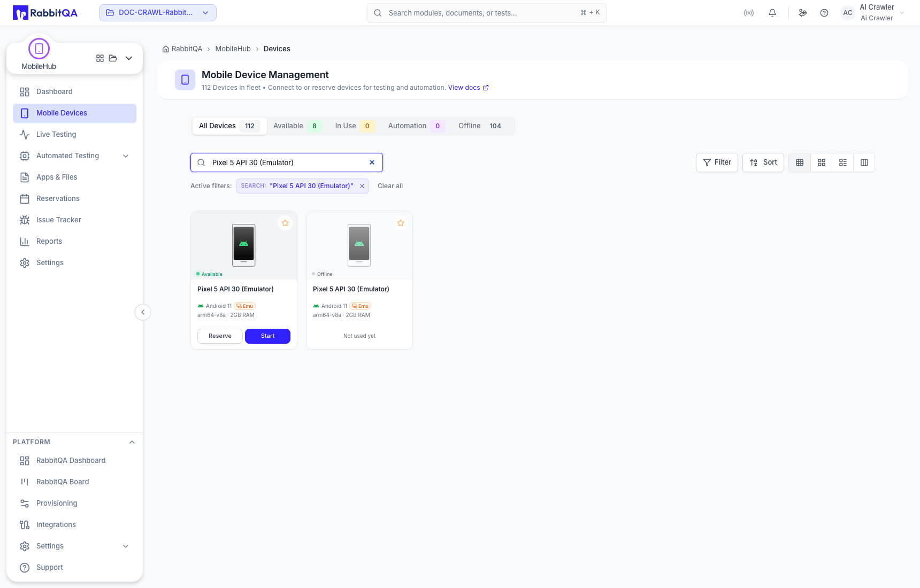Click the Offline Pixel 5 device thumbnail

(359, 245)
